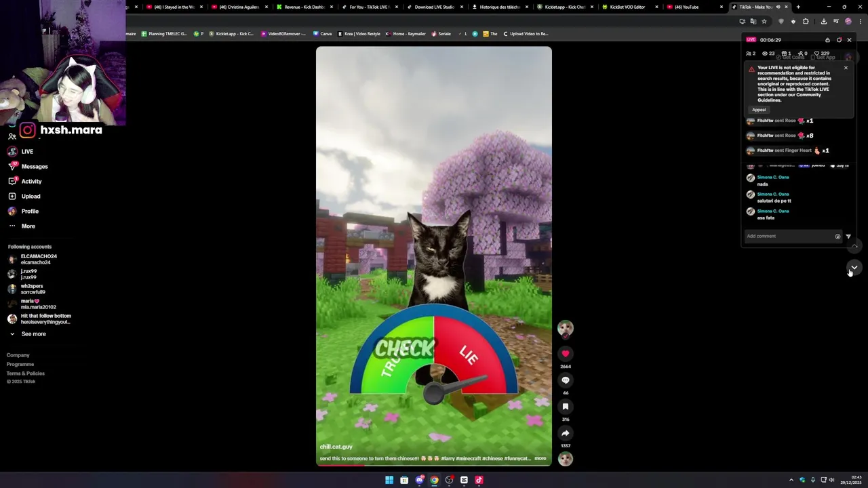This screenshot has width=868, height=488.
Task: Open Chrome downloads icon
Action: [824, 21]
